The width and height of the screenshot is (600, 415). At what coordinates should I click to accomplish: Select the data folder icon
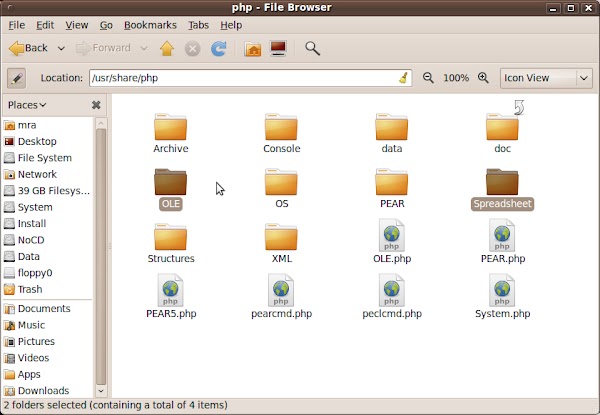(392, 127)
